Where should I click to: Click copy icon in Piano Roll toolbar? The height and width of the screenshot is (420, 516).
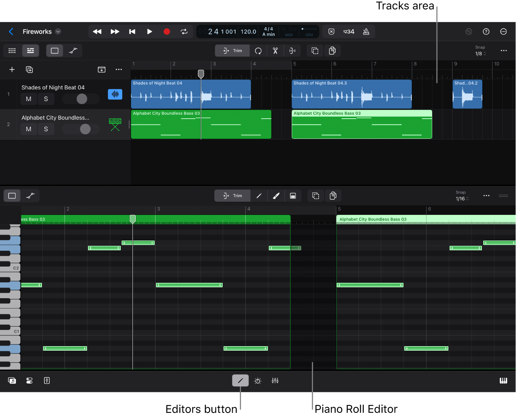tap(333, 196)
